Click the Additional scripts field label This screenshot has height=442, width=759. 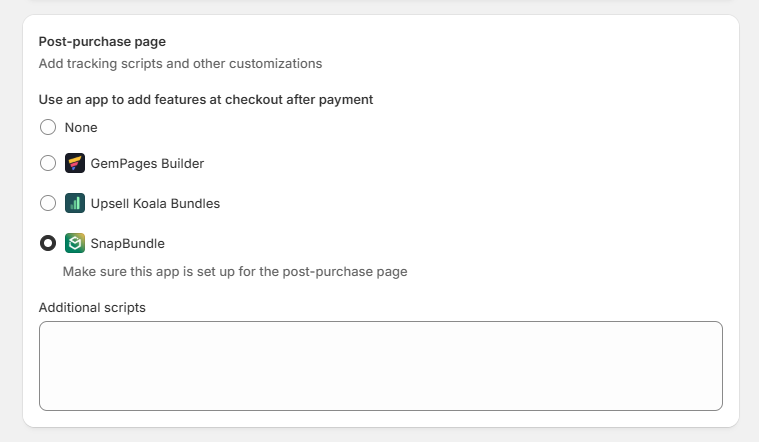(x=92, y=307)
